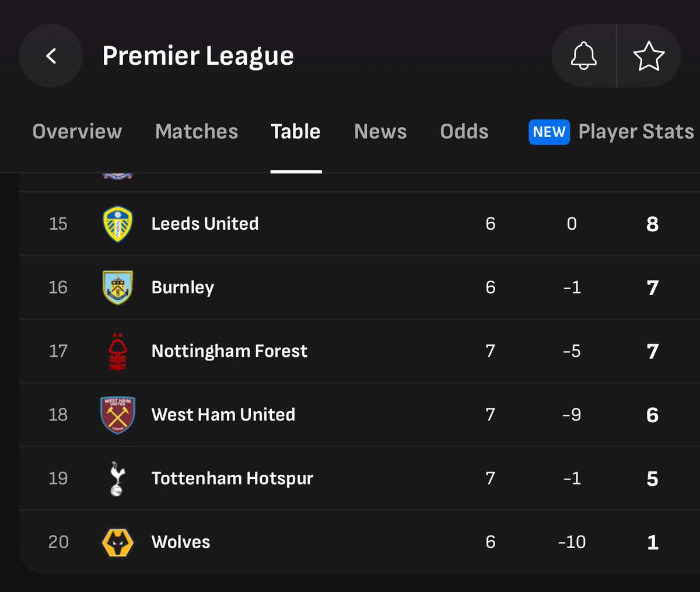The image size is (700, 592).
Task: Select the Wolves team name
Action: pyautogui.click(x=181, y=542)
